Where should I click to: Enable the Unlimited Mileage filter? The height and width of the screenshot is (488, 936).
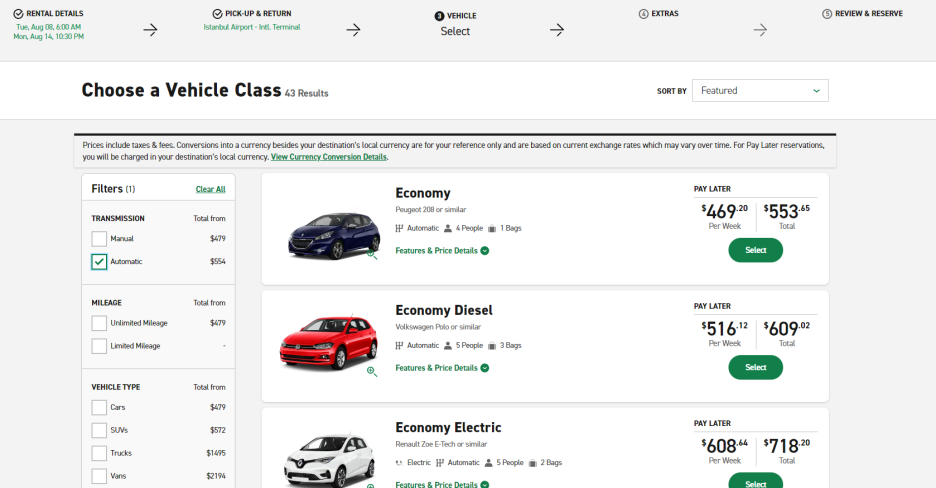point(99,323)
